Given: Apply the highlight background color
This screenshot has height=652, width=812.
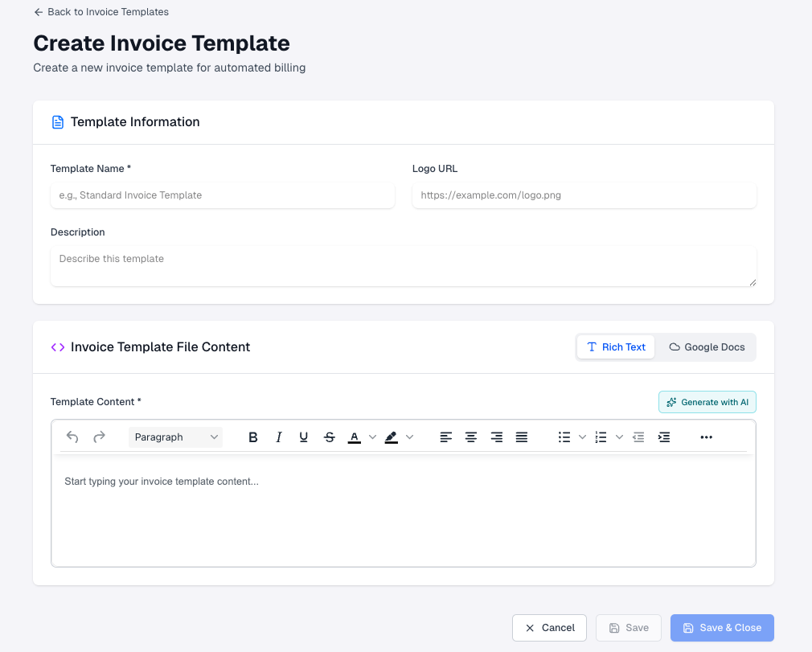Looking at the screenshot, I should 392,437.
